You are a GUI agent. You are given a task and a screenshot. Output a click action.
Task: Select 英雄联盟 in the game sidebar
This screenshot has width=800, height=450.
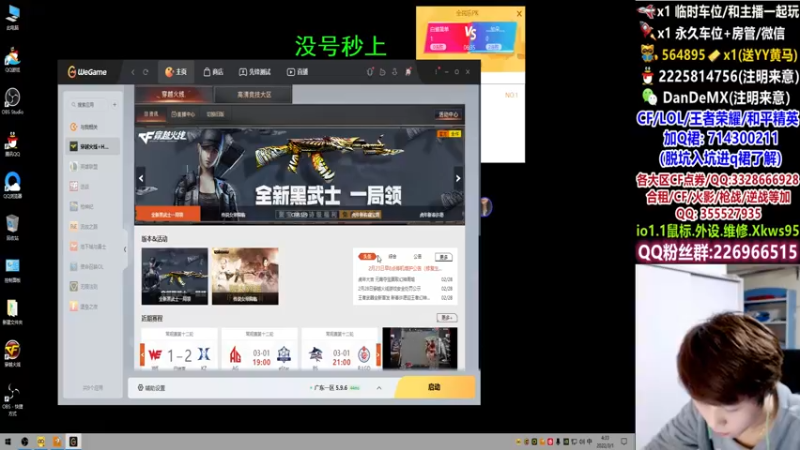point(92,166)
